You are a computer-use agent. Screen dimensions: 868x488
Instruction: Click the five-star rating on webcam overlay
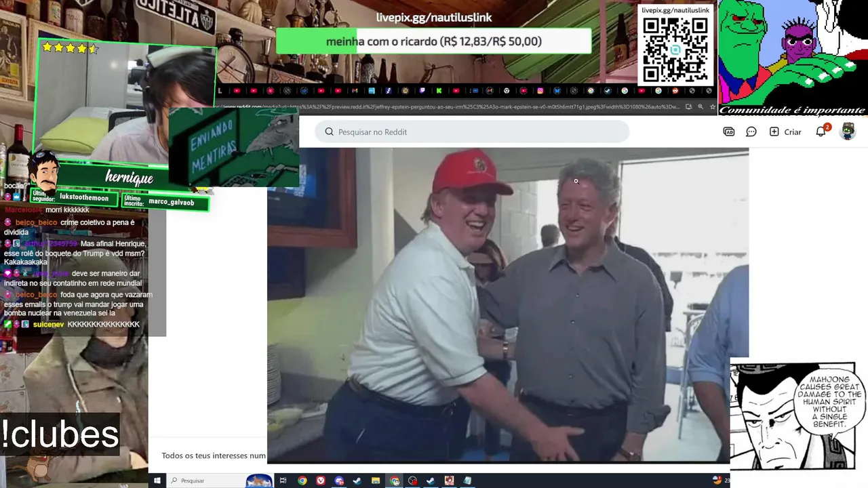pyautogui.click(x=70, y=48)
